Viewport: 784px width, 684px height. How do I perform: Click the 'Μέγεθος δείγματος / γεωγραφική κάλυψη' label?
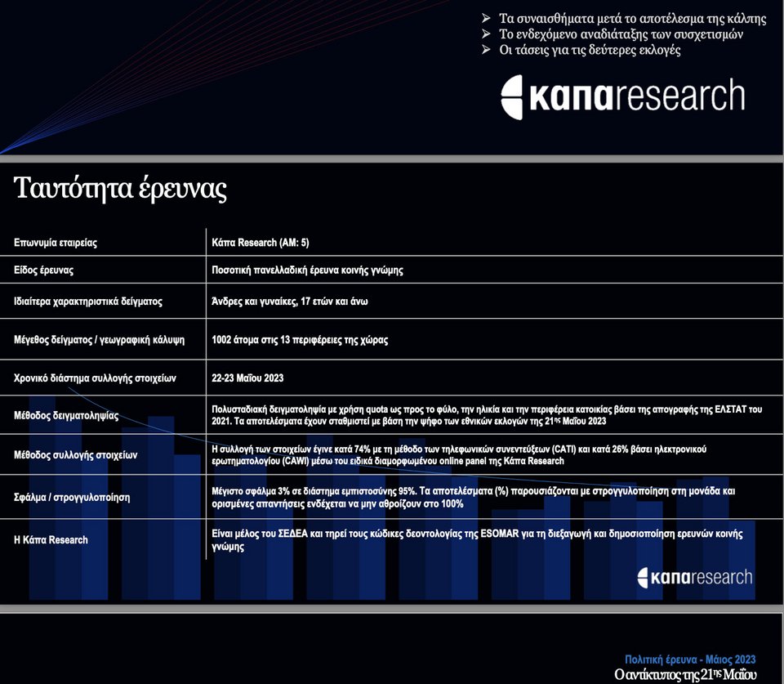pos(99,340)
